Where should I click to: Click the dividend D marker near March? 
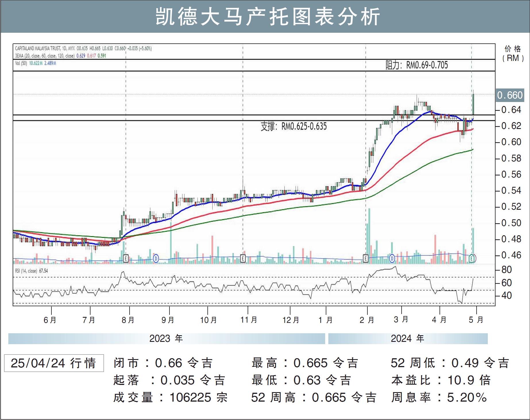click(x=392, y=259)
